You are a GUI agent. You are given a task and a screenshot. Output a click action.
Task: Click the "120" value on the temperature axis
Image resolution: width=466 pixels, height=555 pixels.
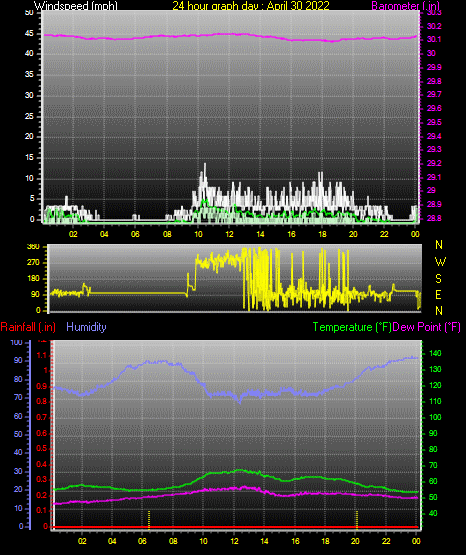pos(435,385)
